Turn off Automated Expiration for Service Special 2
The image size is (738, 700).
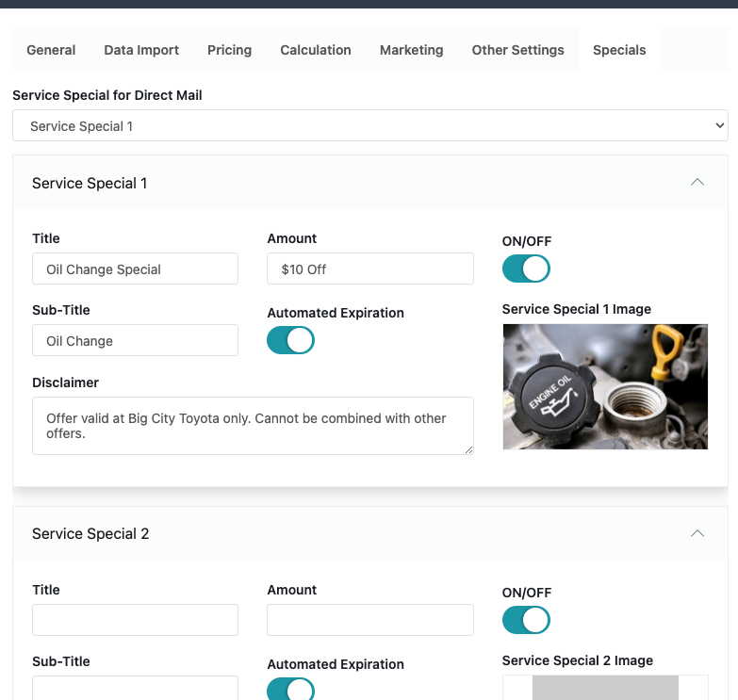coord(290,690)
